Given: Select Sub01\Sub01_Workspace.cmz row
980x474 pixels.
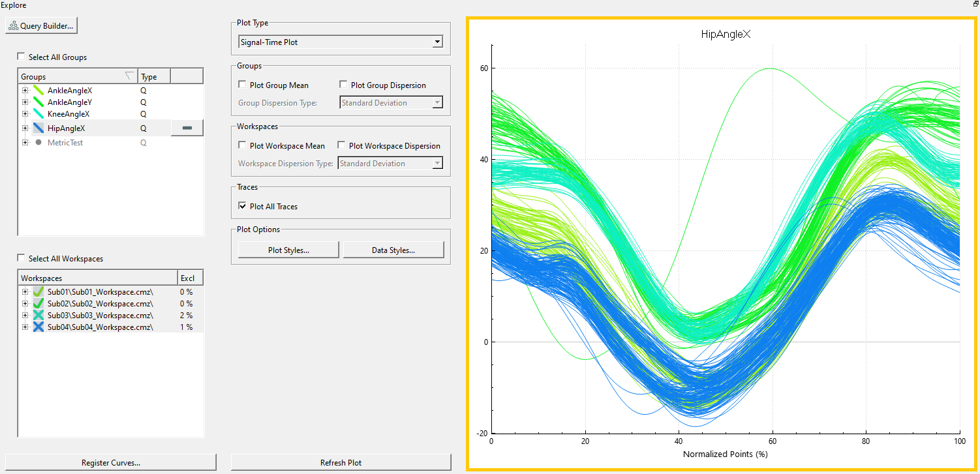Looking at the screenshot, I should coord(111,291).
